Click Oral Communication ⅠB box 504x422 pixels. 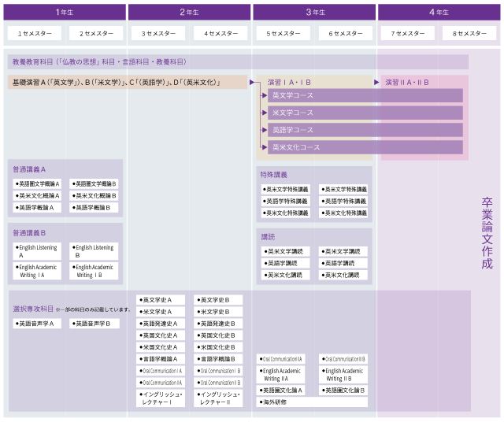[218, 371]
